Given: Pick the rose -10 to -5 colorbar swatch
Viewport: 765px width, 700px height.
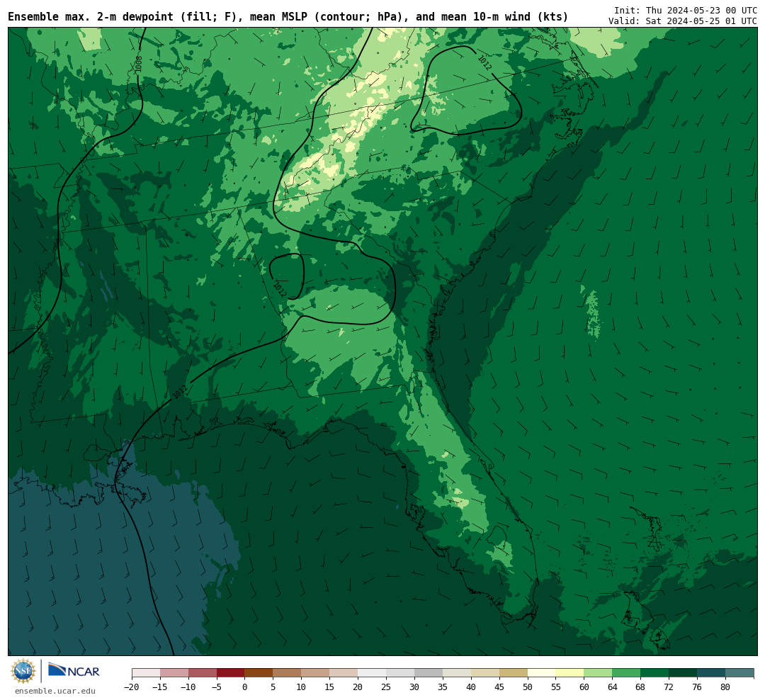Looking at the screenshot, I should [x=203, y=673].
